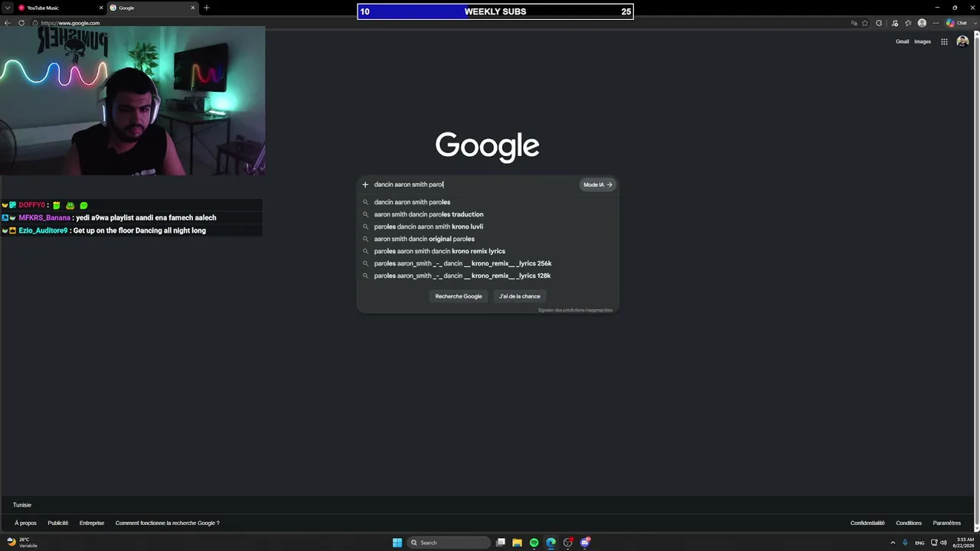Close the YouTube Music tab
The height and width of the screenshot is (551, 980).
tap(100, 8)
